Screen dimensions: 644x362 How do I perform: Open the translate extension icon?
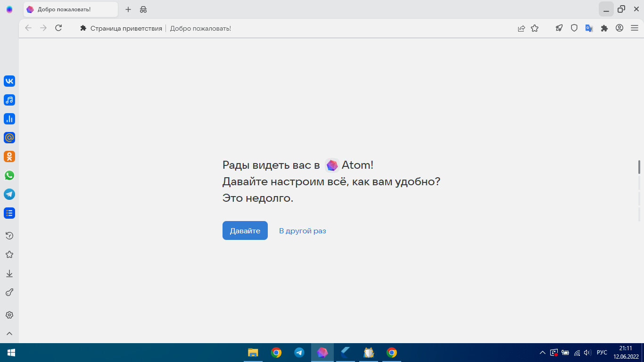click(x=589, y=28)
